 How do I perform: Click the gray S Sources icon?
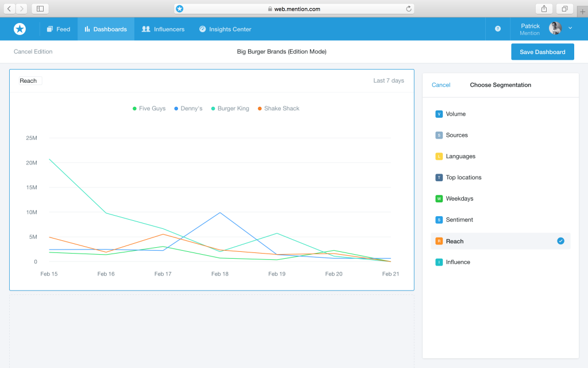[x=439, y=135]
